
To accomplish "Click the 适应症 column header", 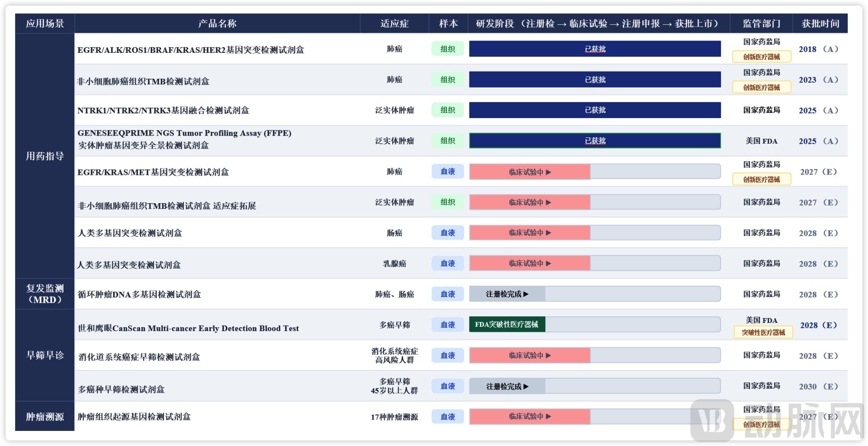I will [394, 23].
